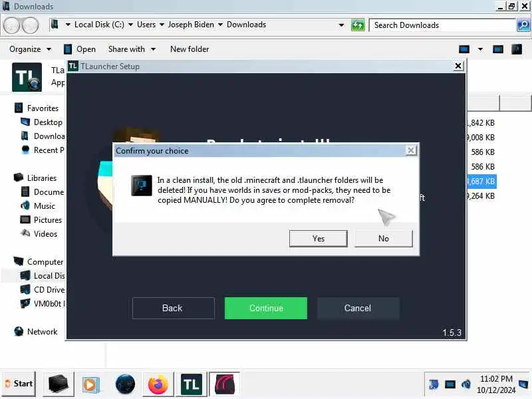Click the monitor icon in the system tray

pyautogui.click(x=450, y=384)
